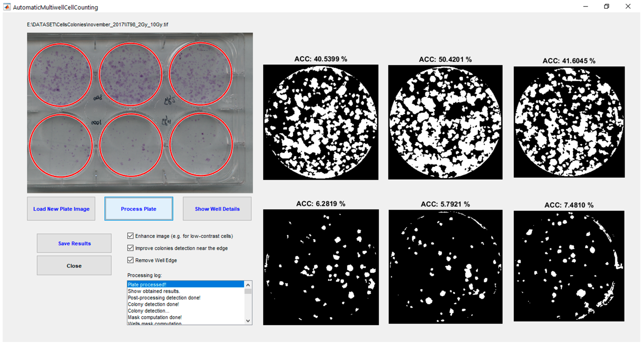
Task: Click the 50.4201% ACC well mask thumbnail
Action: point(445,122)
